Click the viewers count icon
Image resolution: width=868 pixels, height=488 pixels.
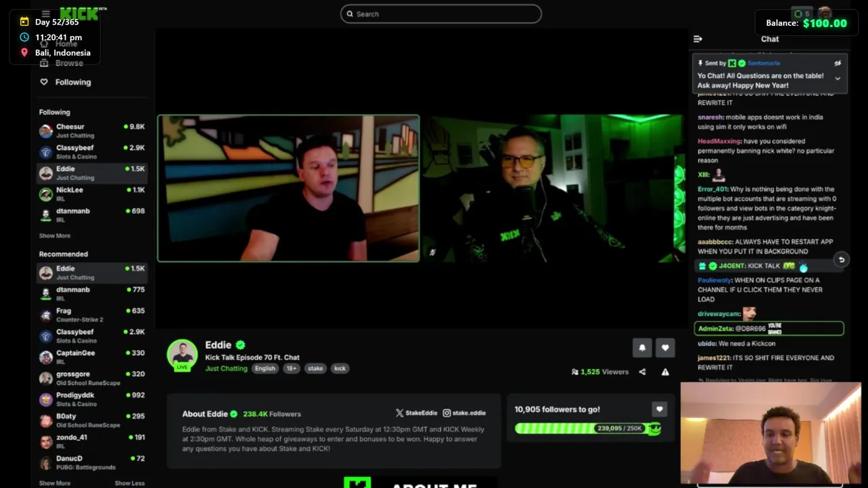tap(575, 372)
